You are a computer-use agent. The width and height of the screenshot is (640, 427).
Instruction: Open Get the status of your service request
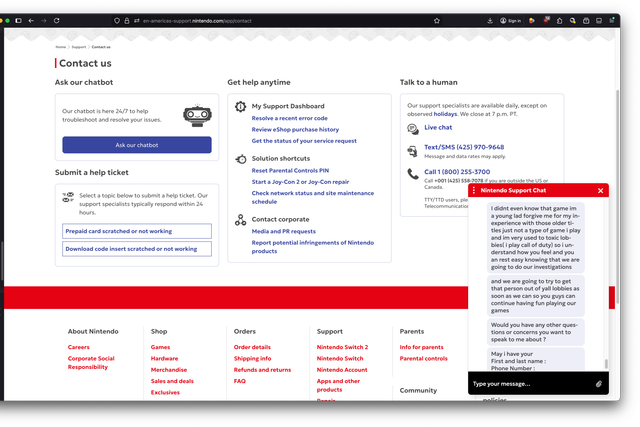tap(304, 141)
